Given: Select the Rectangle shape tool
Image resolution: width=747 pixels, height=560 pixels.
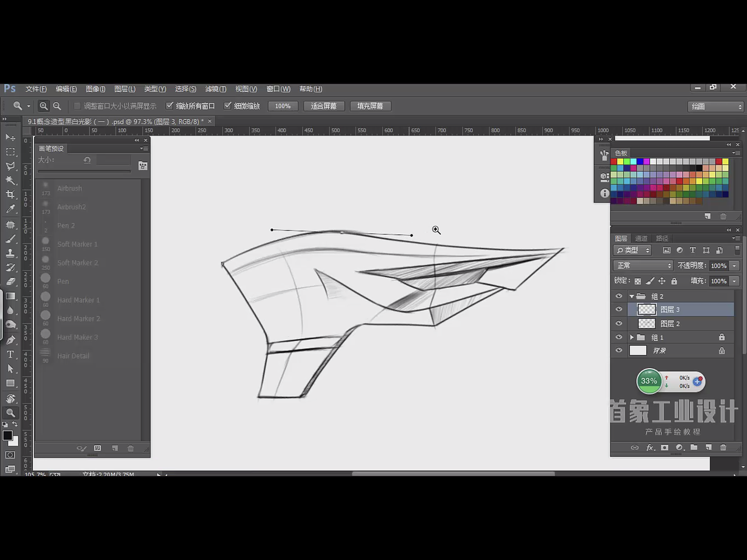Looking at the screenshot, I should click(11, 383).
